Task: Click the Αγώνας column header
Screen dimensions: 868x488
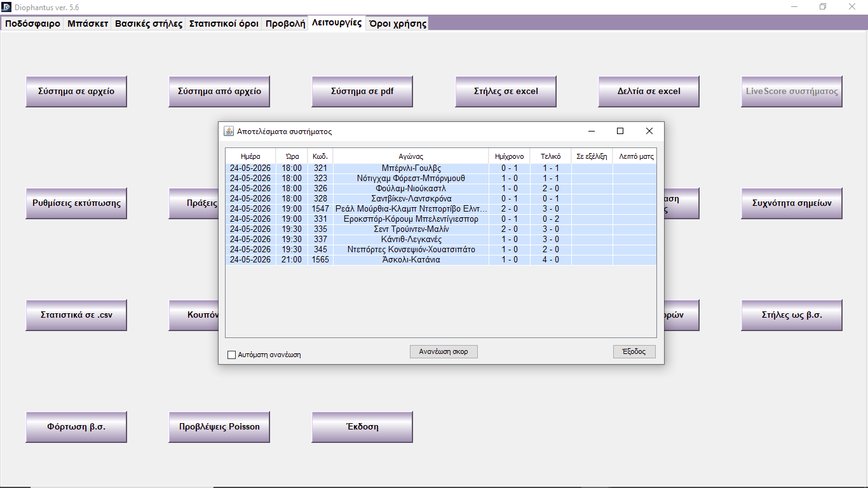Action: click(411, 156)
